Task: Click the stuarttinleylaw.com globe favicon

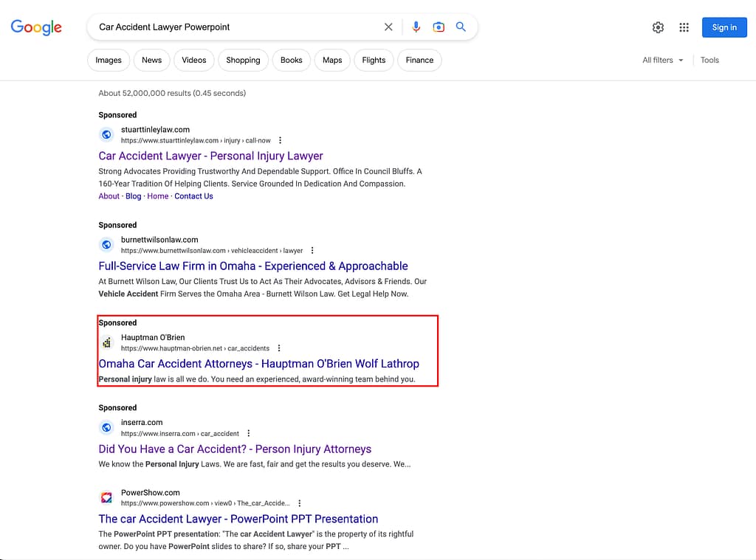Action: (106, 134)
